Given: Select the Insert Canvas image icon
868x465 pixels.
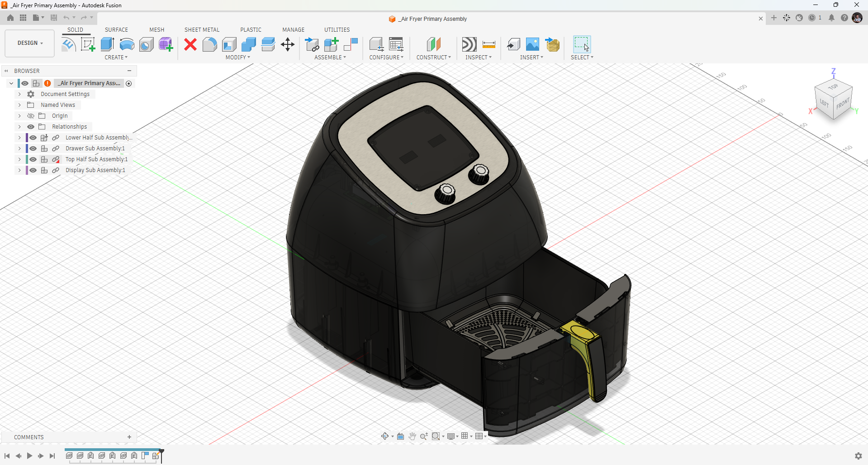Looking at the screenshot, I should [533, 44].
